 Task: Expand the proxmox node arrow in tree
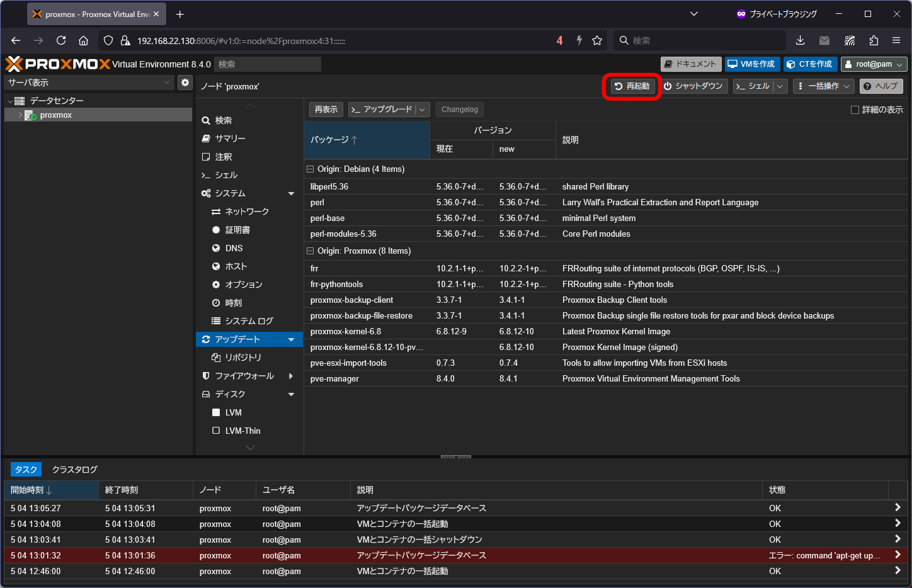[x=20, y=115]
